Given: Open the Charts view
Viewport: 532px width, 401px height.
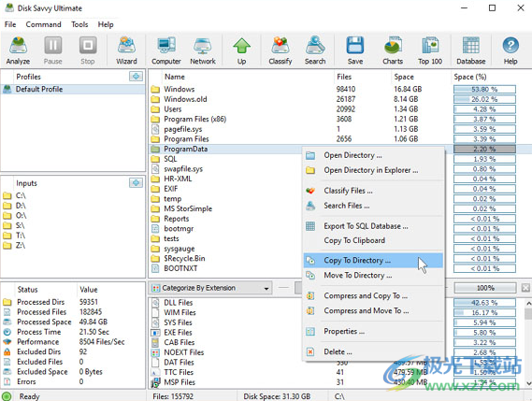Looking at the screenshot, I should tap(393, 50).
